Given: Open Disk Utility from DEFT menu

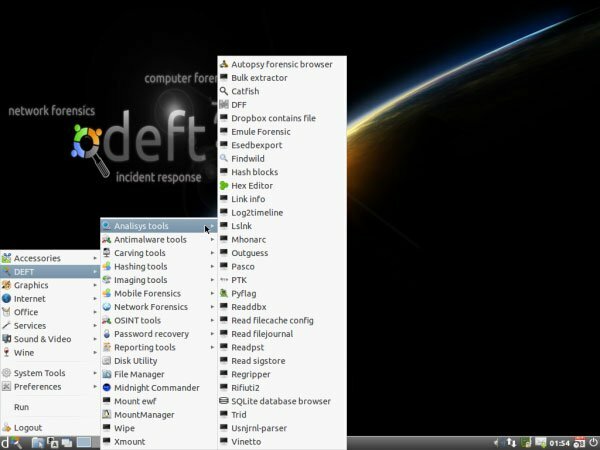Looking at the screenshot, I should click(135, 361).
